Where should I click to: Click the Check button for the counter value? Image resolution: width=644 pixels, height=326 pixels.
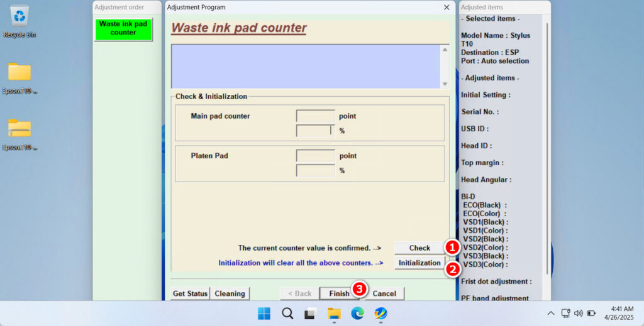pos(419,247)
